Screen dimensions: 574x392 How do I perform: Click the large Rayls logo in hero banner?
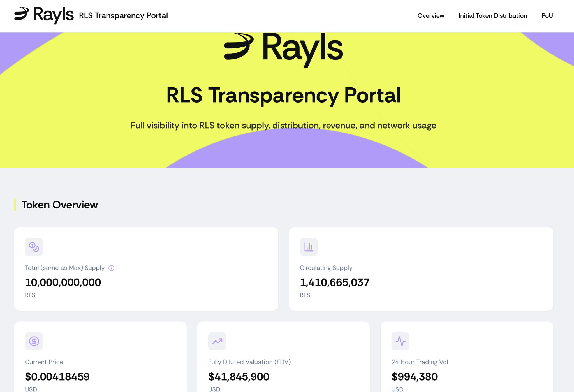283,48
